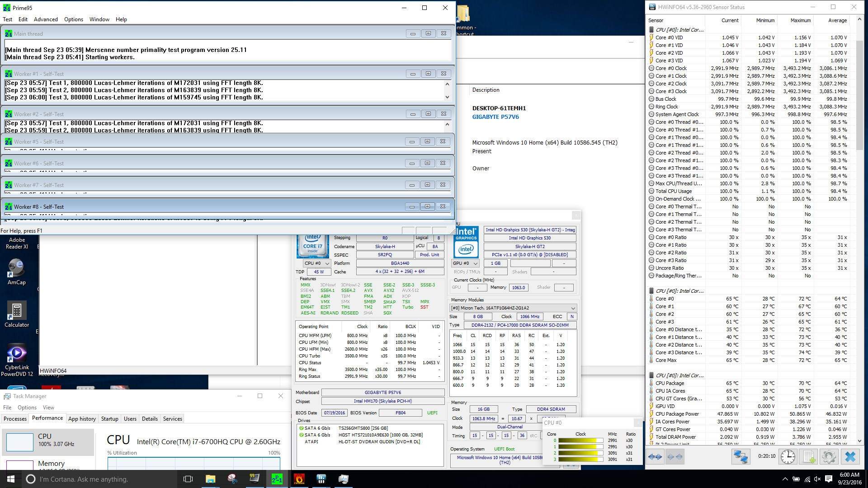Switch to the App history tab

tap(82, 419)
